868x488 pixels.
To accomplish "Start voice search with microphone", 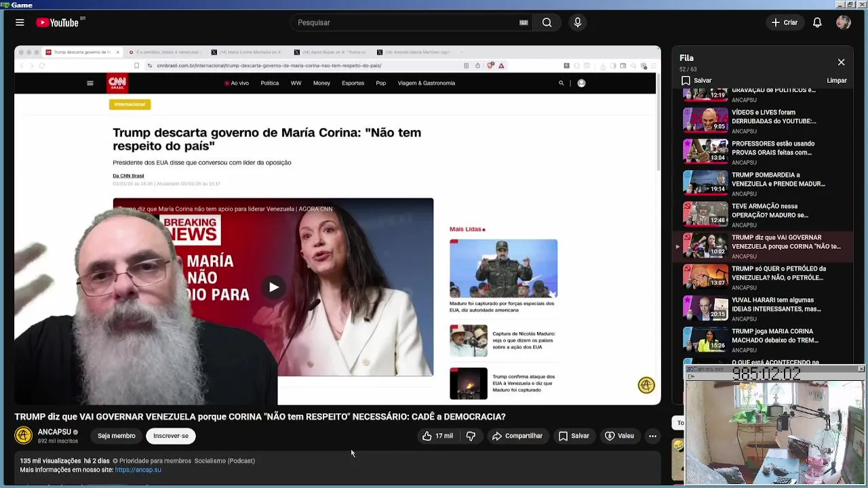I will (x=578, y=22).
